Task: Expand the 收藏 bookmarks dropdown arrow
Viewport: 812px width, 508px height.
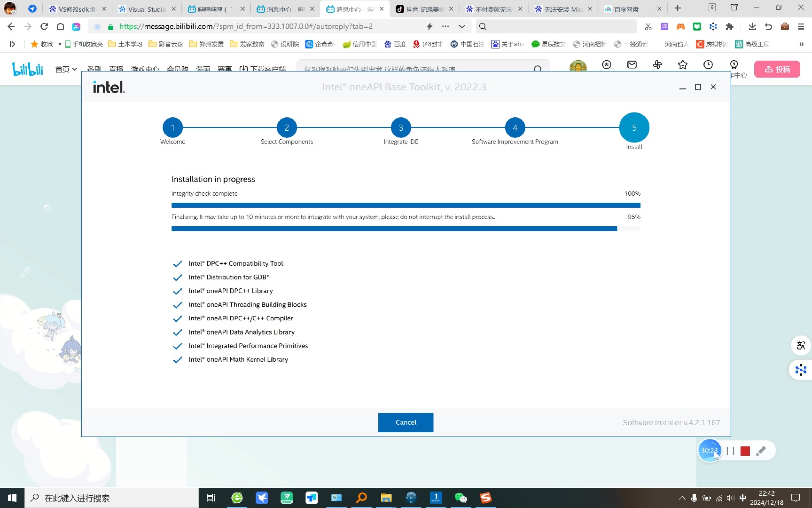Action: click(60, 44)
